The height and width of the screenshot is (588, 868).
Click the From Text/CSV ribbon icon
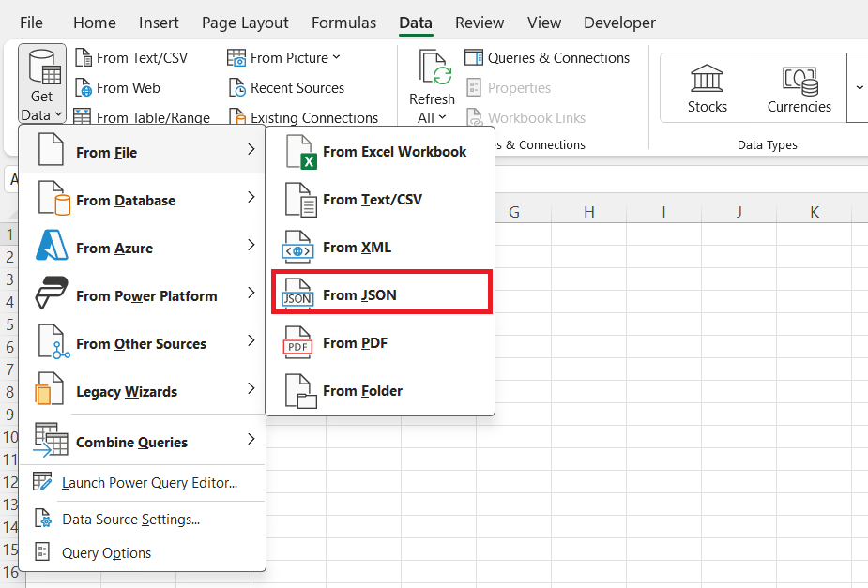(83, 57)
